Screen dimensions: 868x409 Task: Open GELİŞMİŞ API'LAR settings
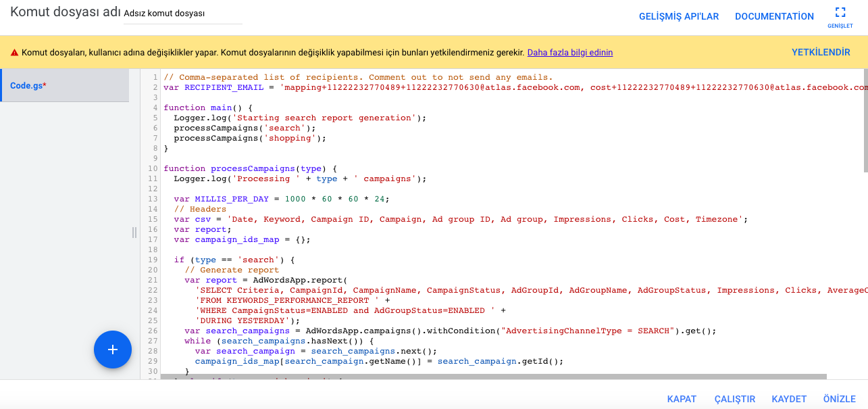coord(679,17)
